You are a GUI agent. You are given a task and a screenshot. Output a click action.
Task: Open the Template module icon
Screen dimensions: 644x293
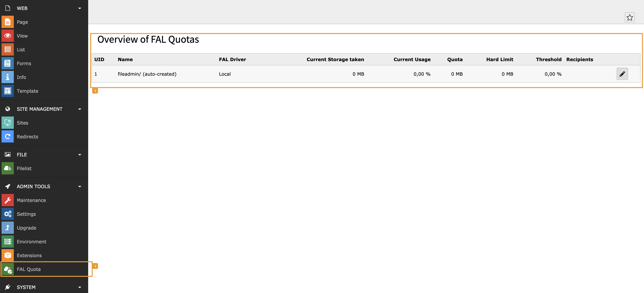(7, 91)
